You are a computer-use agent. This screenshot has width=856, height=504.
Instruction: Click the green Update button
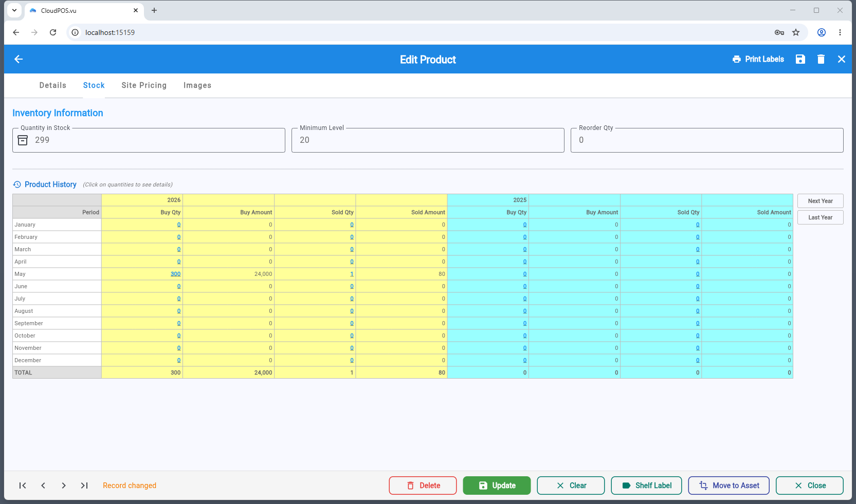[497, 486]
